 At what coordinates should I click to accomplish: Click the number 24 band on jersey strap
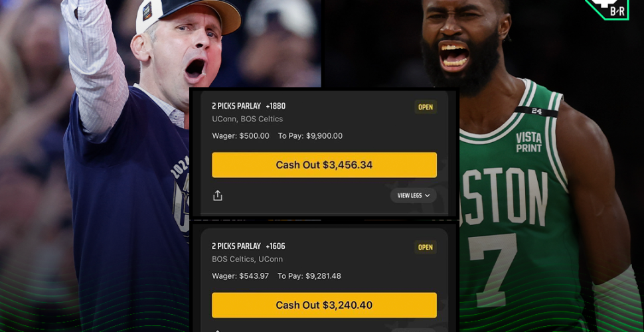(536, 111)
